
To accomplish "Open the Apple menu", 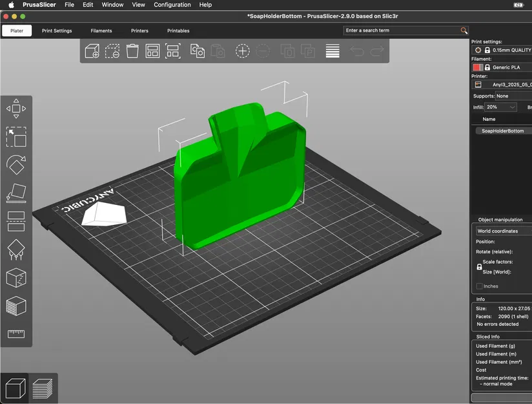I will [x=11, y=5].
